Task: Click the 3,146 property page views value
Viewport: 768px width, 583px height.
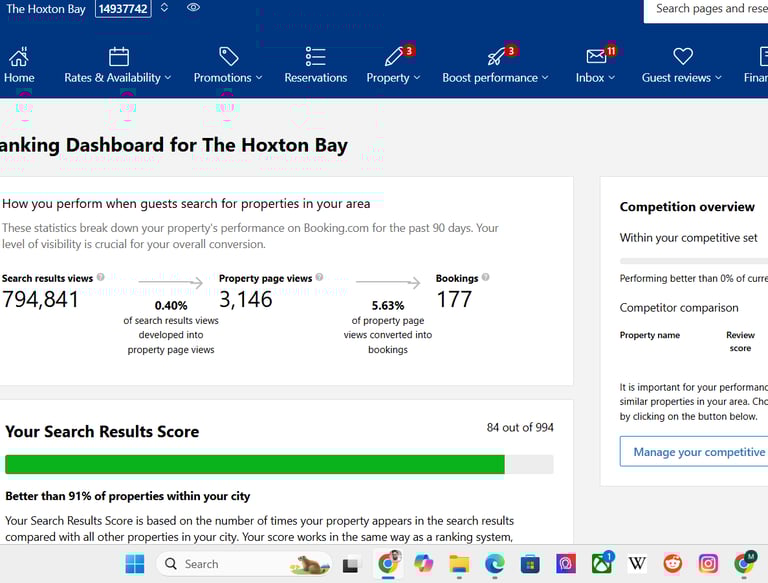Action: click(245, 299)
